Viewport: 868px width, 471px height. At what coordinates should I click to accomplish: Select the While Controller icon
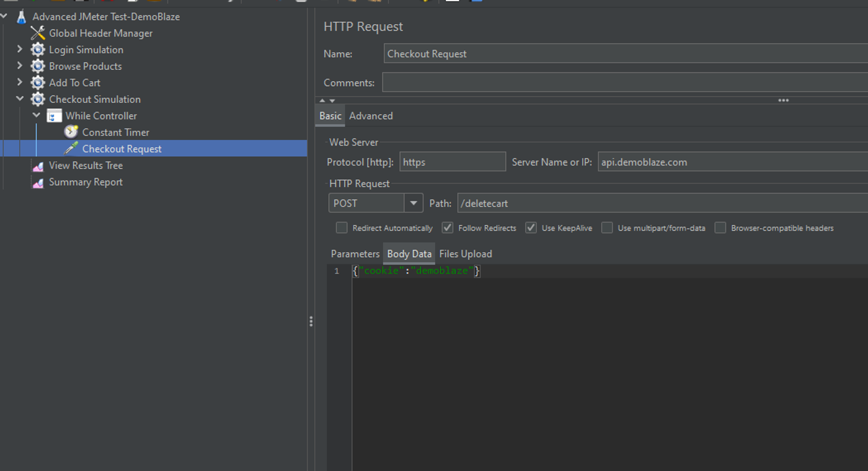pyautogui.click(x=55, y=116)
